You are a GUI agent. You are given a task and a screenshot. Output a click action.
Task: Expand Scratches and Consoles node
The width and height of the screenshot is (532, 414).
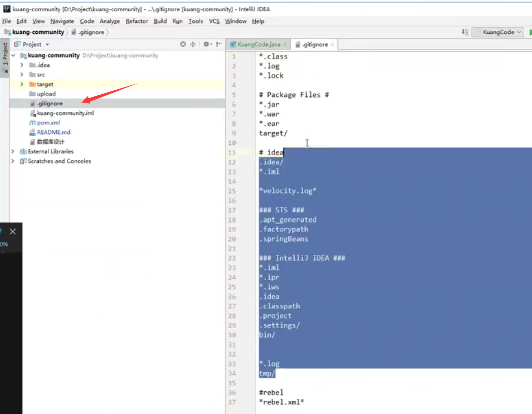(x=13, y=161)
